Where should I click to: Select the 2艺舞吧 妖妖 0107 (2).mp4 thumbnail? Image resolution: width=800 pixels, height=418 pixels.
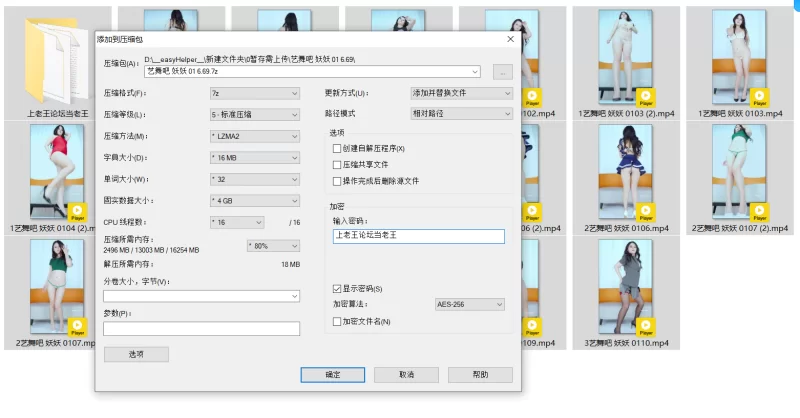[x=739, y=171]
